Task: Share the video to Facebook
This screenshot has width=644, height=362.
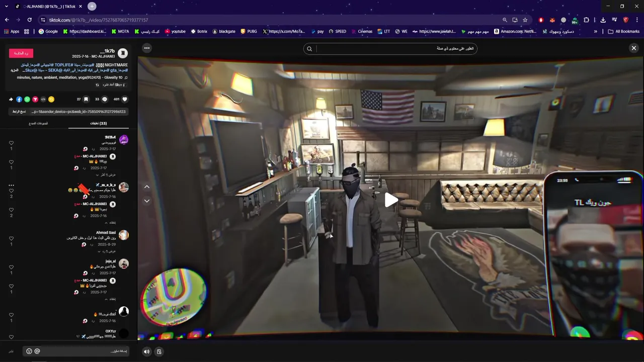Action: tap(19, 99)
